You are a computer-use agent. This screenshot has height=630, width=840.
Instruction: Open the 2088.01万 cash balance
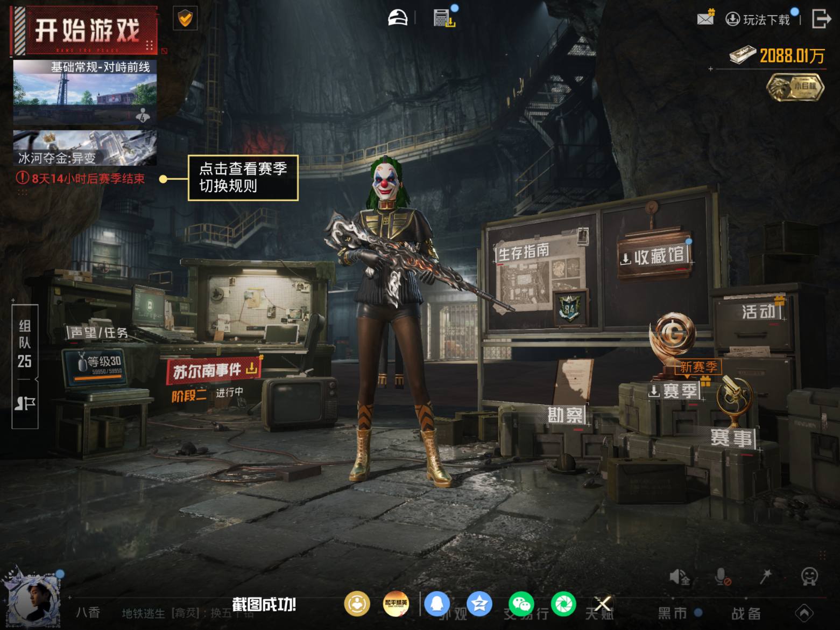tap(777, 55)
